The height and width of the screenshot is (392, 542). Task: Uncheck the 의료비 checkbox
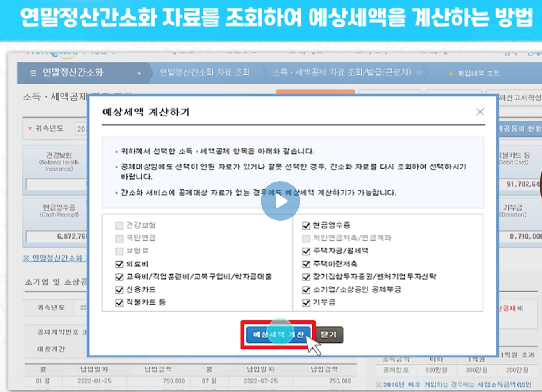(x=119, y=264)
